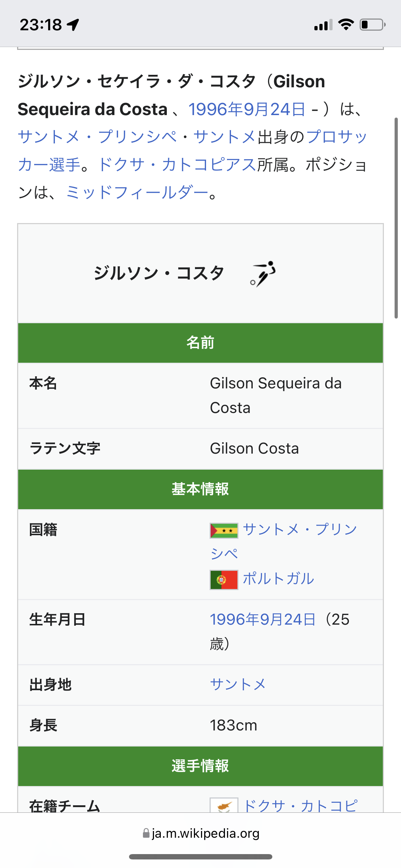Image resolution: width=401 pixels, height=868 pixels.
Task: Open birthdate link in 生年月日 row
Action: coord(263,619)
